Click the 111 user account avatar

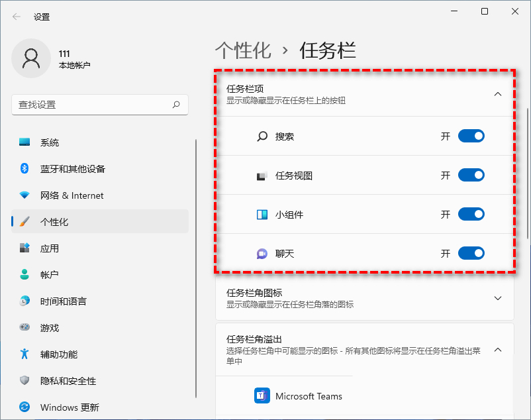point(31,58)
